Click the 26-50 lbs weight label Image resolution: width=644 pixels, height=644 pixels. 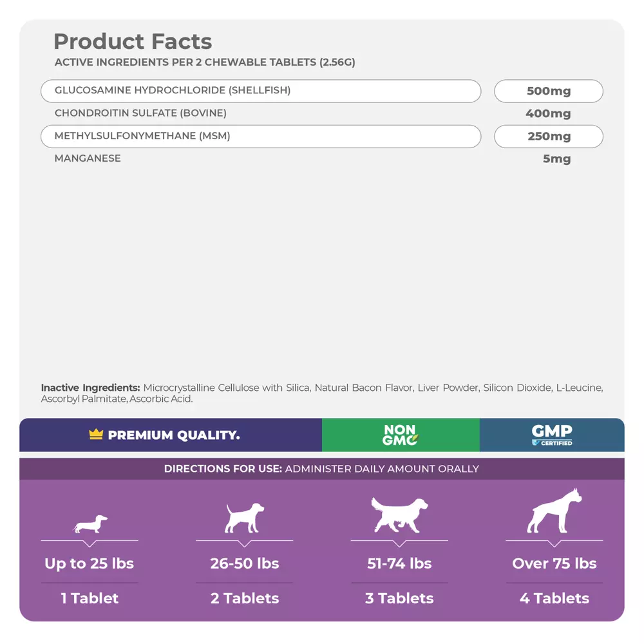(x=245, y=563)
